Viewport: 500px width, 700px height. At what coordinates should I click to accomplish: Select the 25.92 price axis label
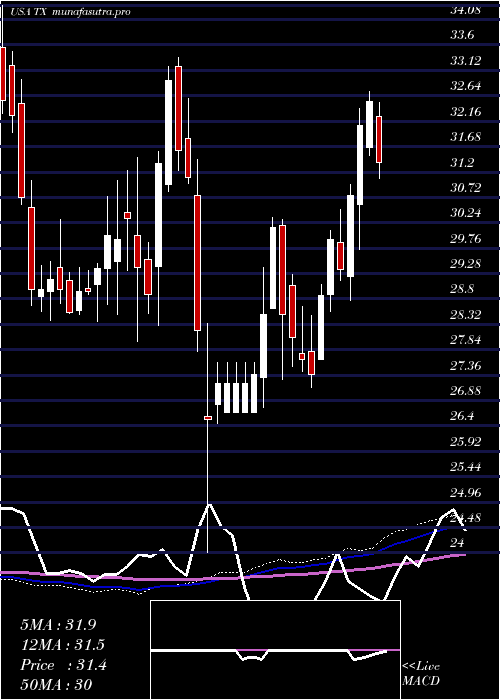coord(465,442)
